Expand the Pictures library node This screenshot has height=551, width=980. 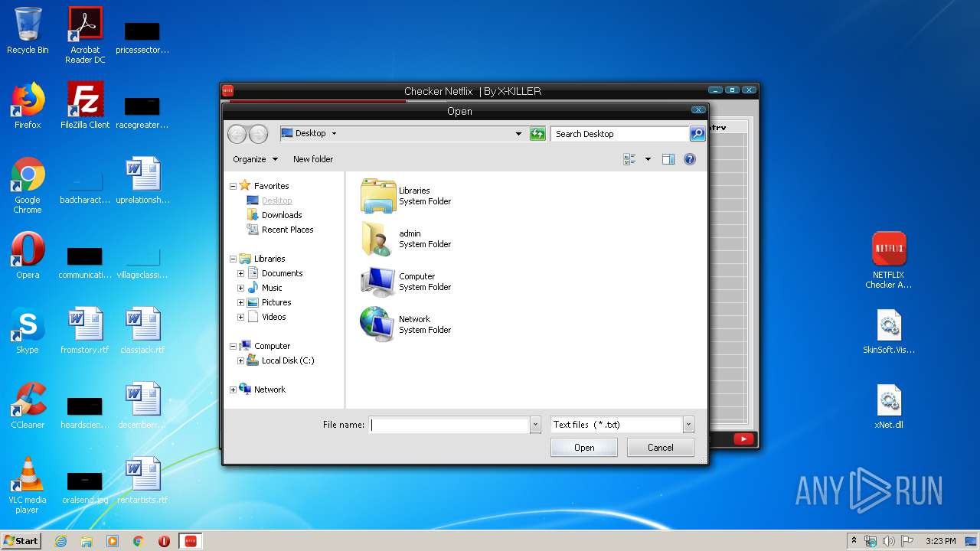(x=240, y=302)
